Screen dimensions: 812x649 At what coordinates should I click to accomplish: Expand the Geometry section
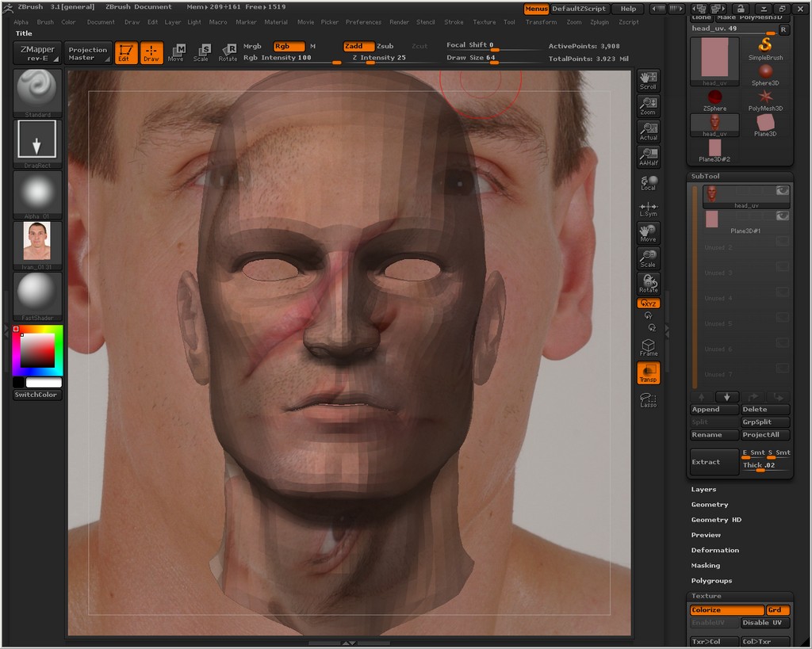click(709, 505)
